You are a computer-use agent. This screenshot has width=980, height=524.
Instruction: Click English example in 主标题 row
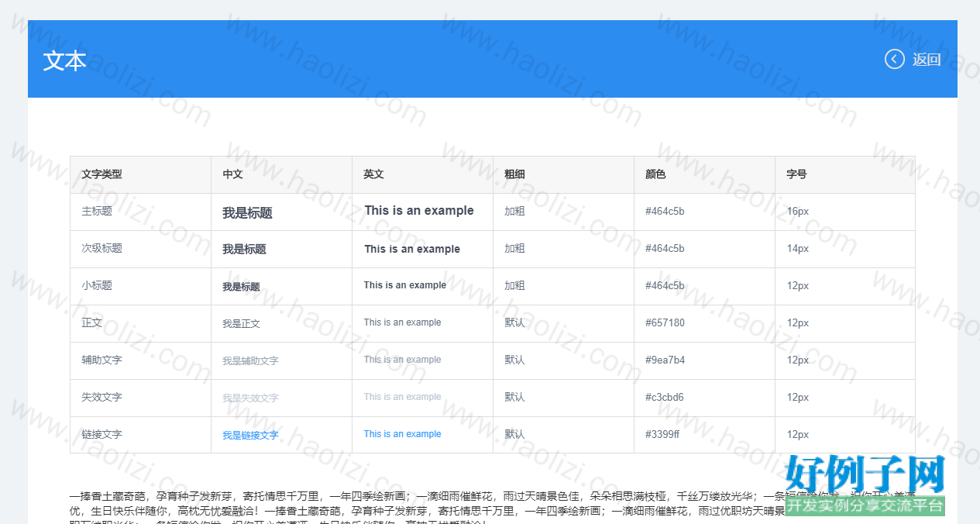pos(419,211)
